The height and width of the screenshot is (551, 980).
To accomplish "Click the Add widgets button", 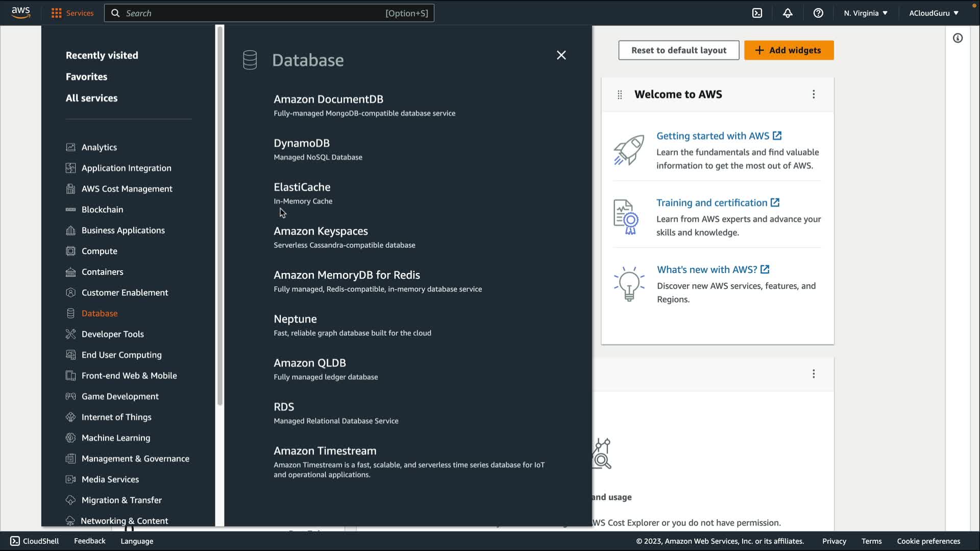I will click(789, 50).
